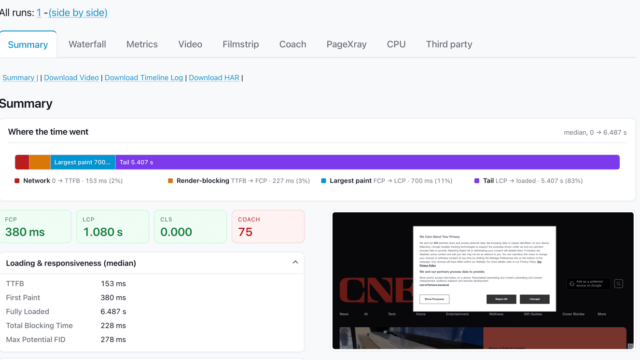Click the Where the time went heading
The height and width of the screenshot is (360, 640).
point(48,132)
